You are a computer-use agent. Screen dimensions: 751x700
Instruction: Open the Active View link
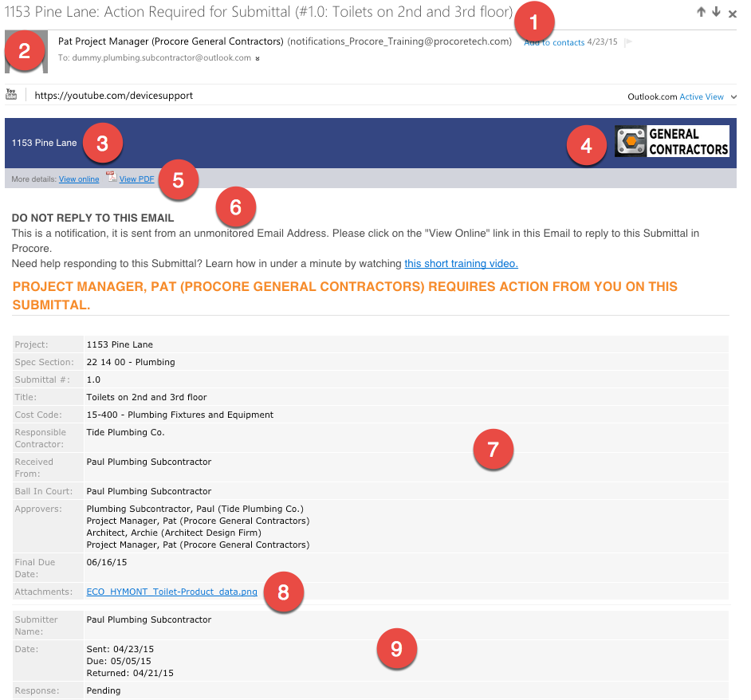(702, 97)
